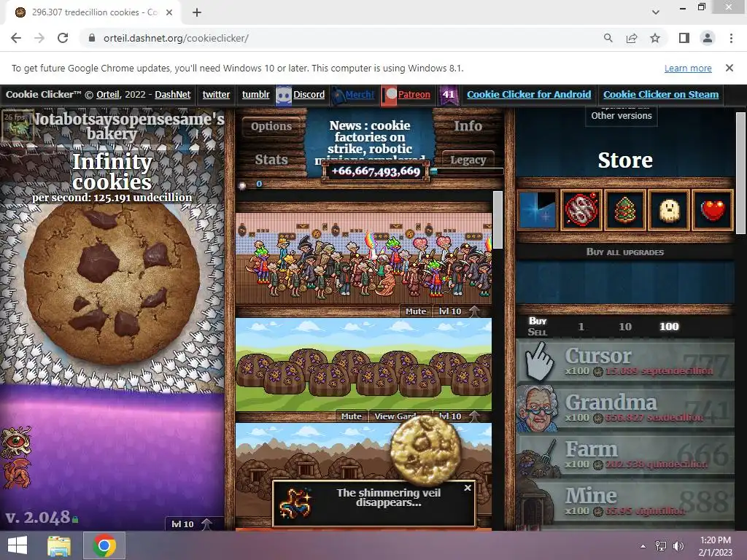Click the center buildings panel scrollbar
Image resolution: width=747 pixels, height=560 pixels.
(498, 219)
